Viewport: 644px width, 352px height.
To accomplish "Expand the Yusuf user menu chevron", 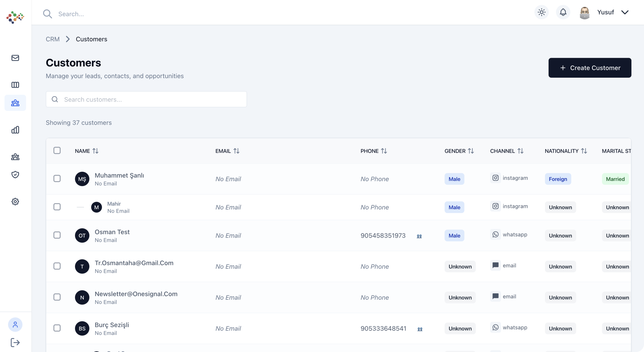I will click(625, 12).
